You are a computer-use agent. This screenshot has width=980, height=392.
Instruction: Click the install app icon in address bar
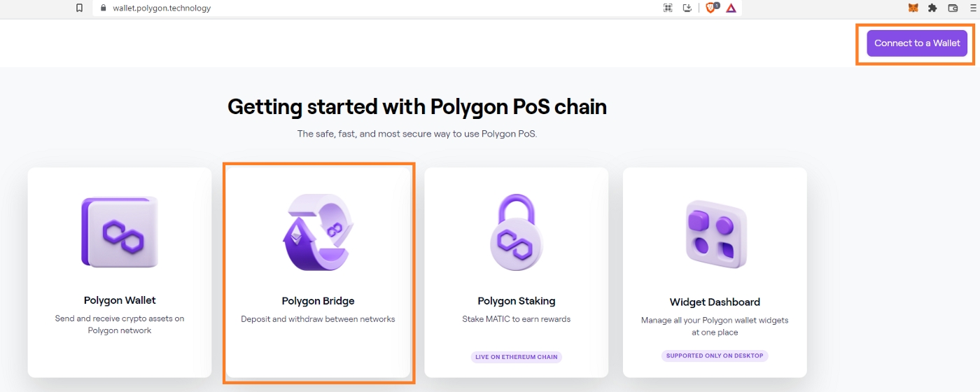click(x=687, y=8)
